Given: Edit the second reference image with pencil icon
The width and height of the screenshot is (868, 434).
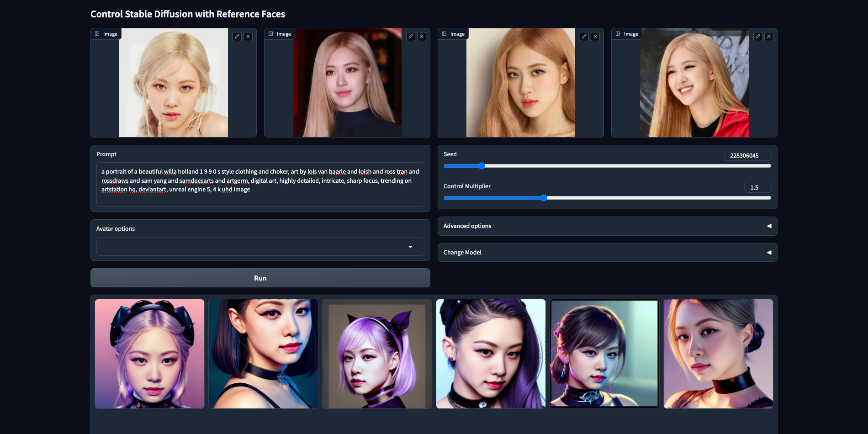Looking at the screenshot, I should click(411, 37).
